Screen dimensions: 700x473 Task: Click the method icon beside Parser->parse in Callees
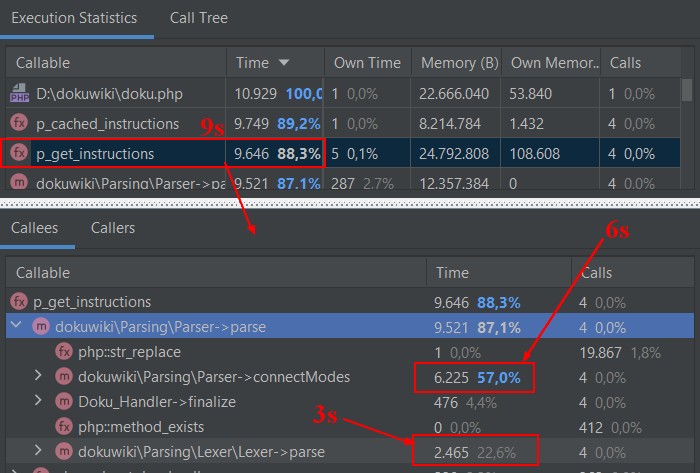(42, 326)
